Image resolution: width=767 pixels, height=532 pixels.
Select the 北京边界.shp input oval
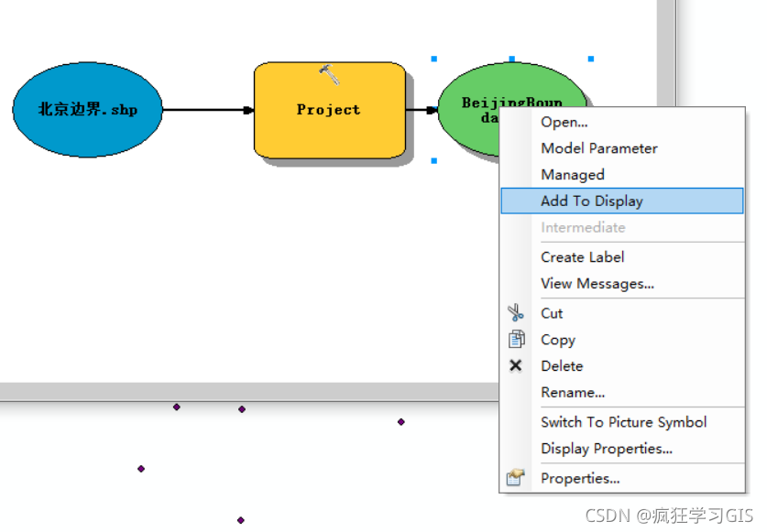[88, 110]
